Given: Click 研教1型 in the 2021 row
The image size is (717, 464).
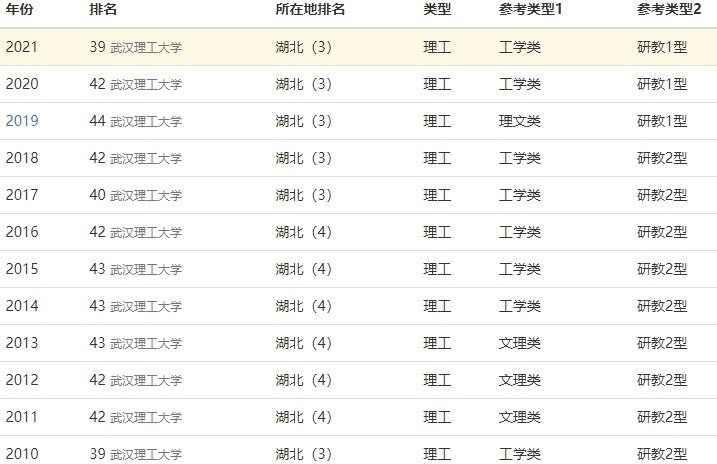Looking at the screenshot, I should (662, 47).
